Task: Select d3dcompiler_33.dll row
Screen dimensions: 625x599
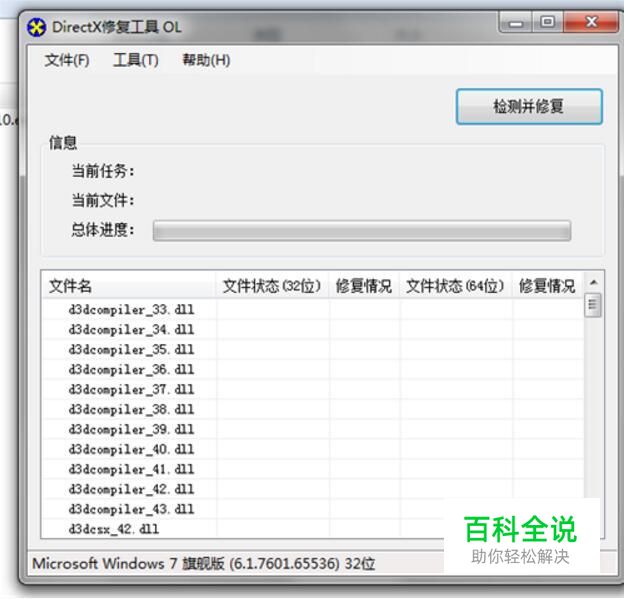Action: [313, 310]
